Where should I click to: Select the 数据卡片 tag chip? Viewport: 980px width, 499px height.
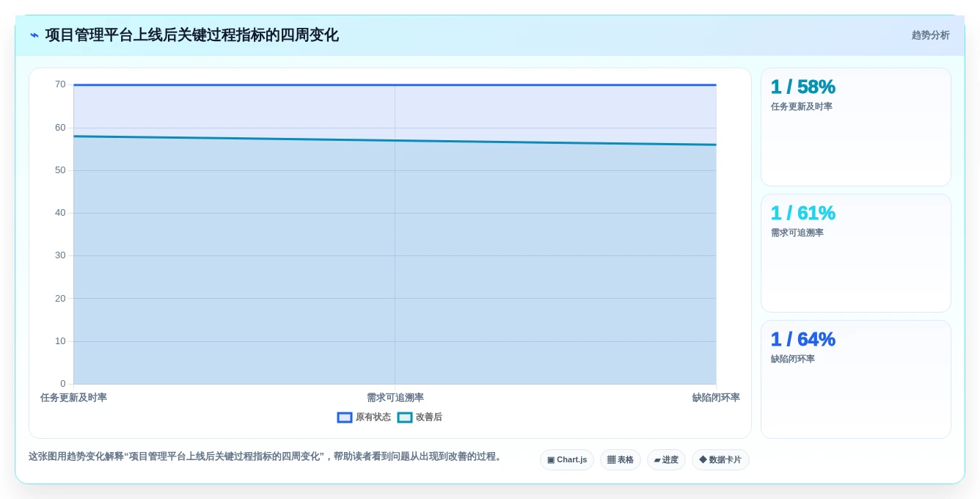pyautogui.click(x=720, y=460)
